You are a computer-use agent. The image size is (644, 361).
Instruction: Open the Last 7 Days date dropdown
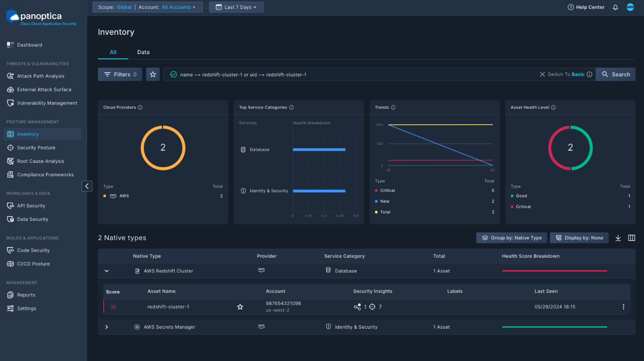click(x=236, y=7)
